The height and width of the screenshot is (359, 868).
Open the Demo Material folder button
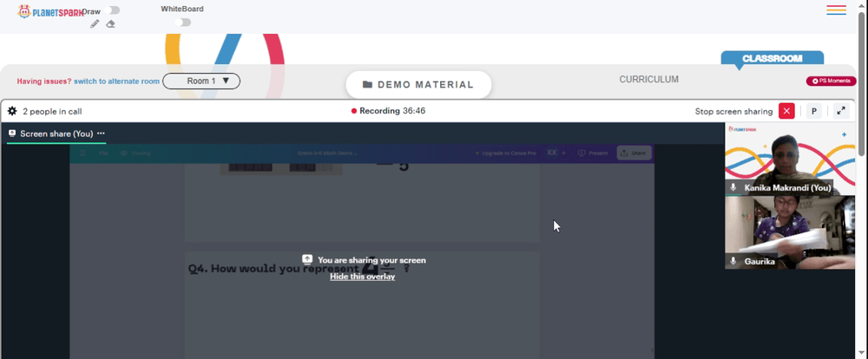tap(418, 85)
